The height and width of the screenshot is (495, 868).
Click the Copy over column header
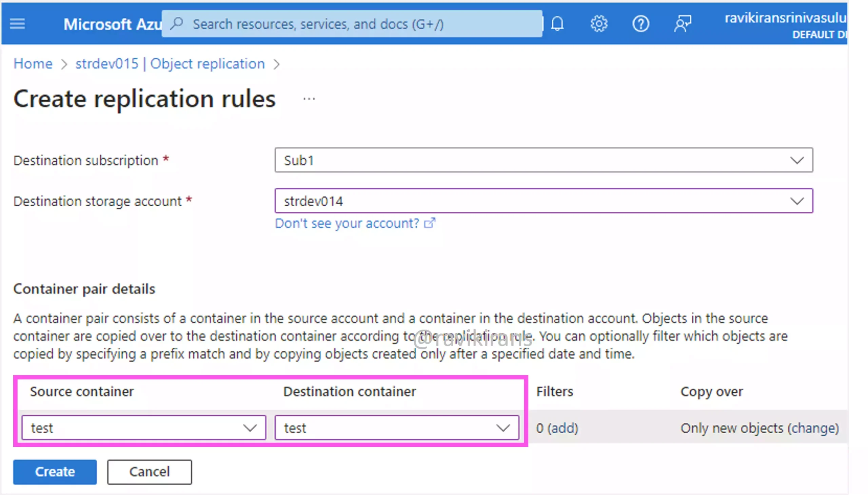pos(712,392)
